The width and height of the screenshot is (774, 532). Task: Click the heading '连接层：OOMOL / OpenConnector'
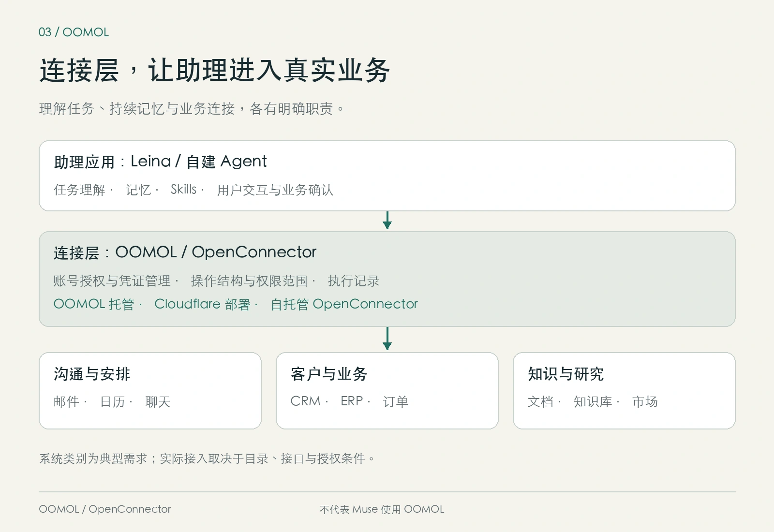[x=185, y=252]
